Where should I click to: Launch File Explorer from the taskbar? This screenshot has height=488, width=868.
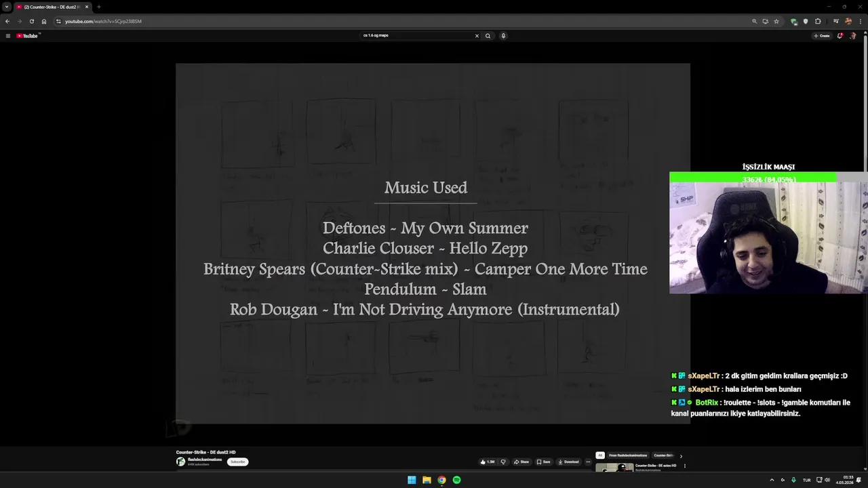427,480
